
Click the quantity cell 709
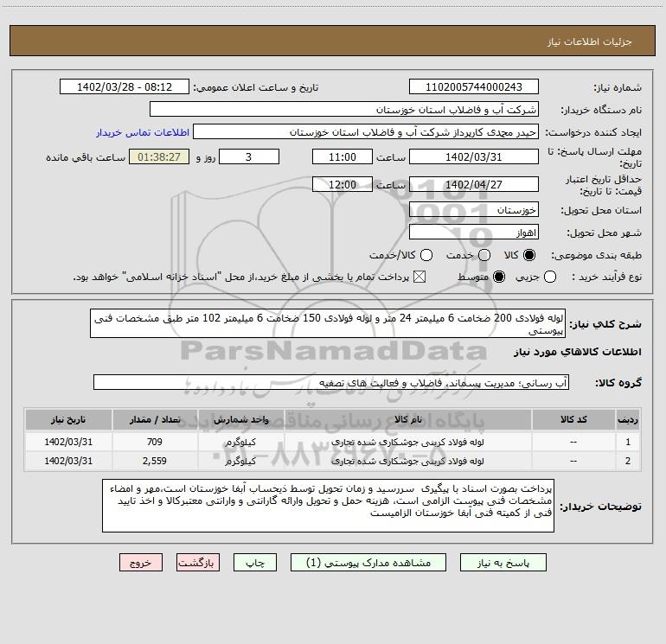click(x=155, y=442)
